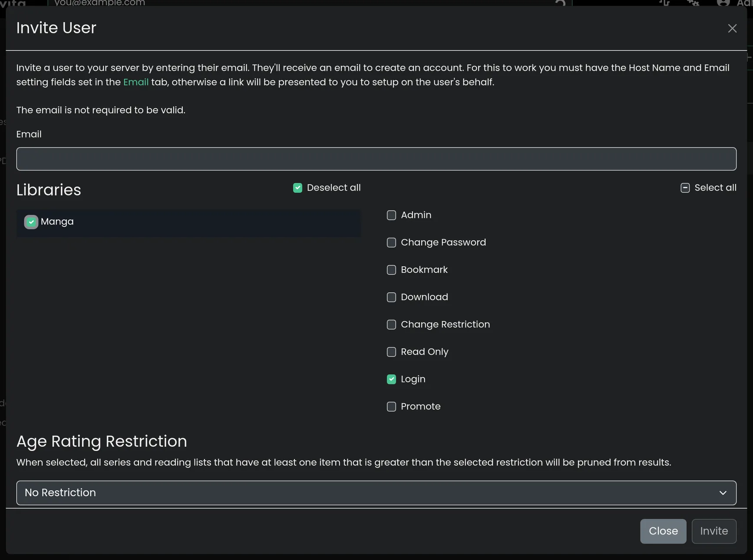753x560 pixels.
Task: Open the No Restriction age rating dropdown
Action: click(376, 493)
